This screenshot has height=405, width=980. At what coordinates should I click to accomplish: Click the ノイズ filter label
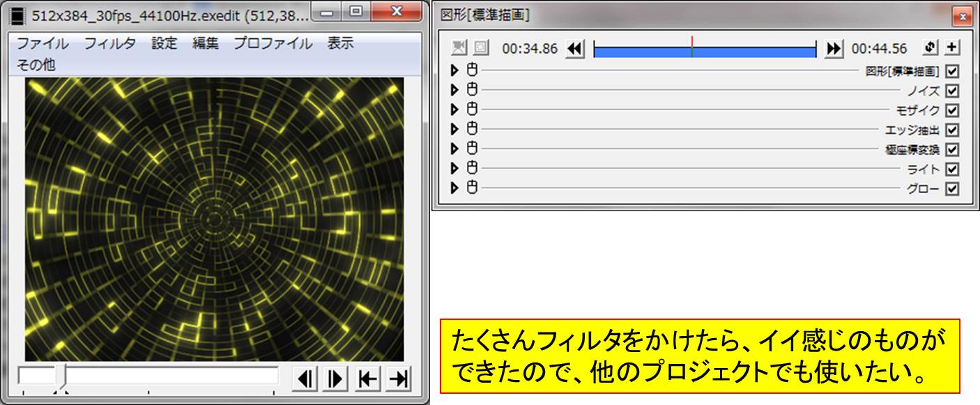924,91
